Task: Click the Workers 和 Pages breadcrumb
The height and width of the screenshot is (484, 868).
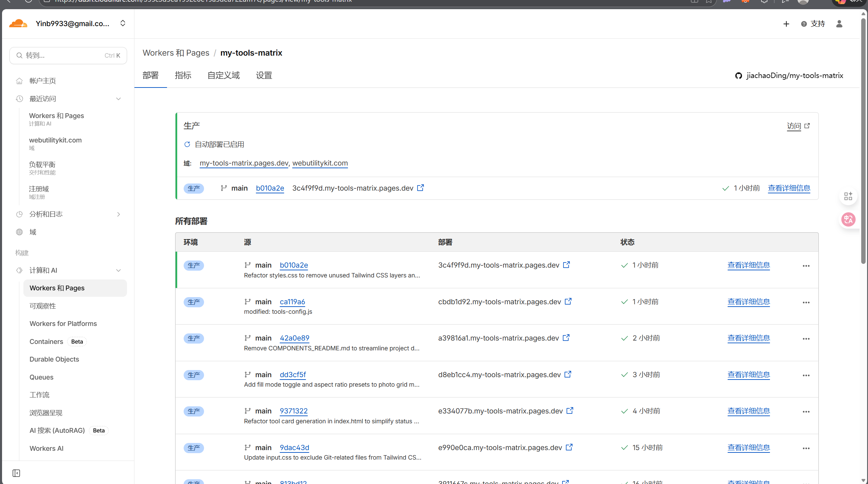Action: [176, 53]
